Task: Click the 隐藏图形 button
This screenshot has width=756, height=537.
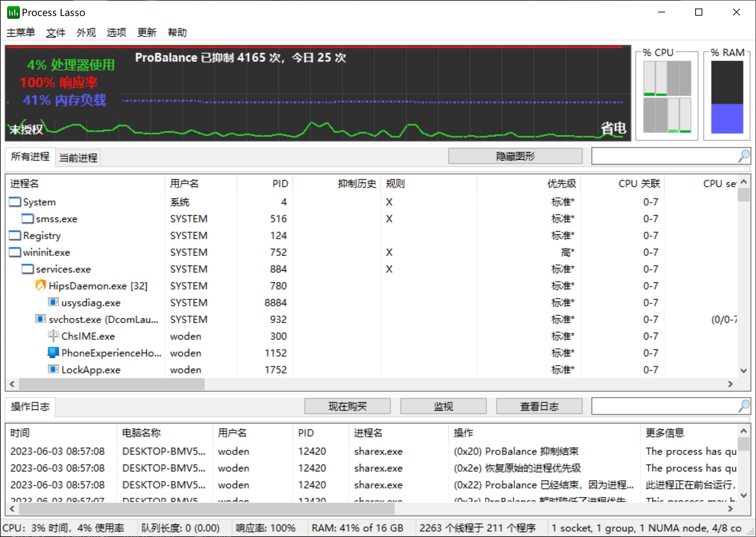Action: click(x=515, y=156)
